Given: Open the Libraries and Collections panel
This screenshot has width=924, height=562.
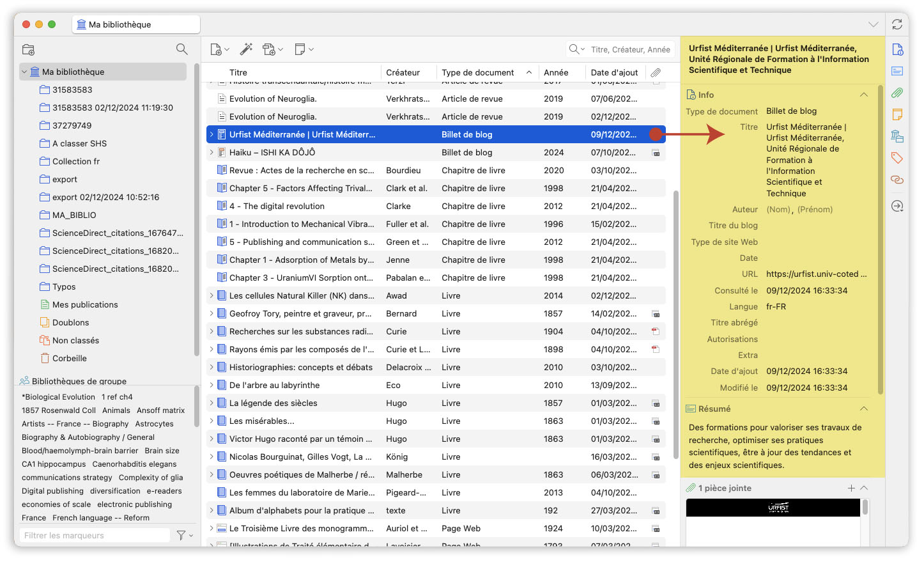Looking at the screenshot, I should 897,136.
